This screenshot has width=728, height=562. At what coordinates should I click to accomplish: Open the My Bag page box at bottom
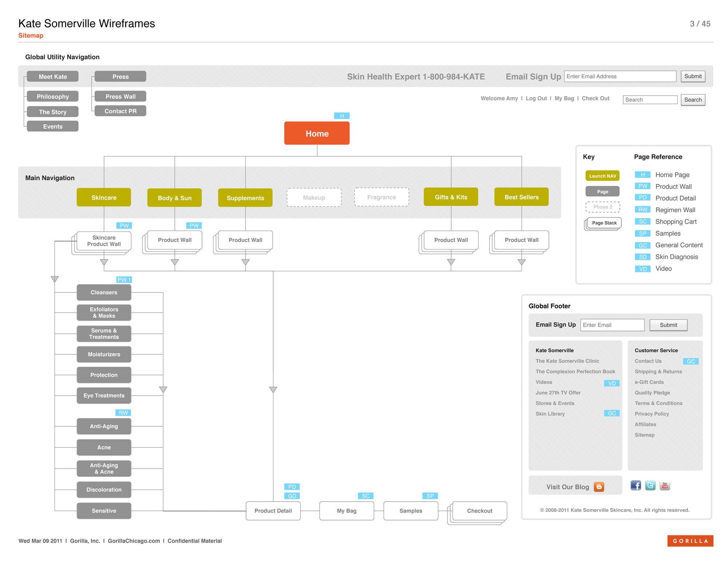(x=347, y=511)
